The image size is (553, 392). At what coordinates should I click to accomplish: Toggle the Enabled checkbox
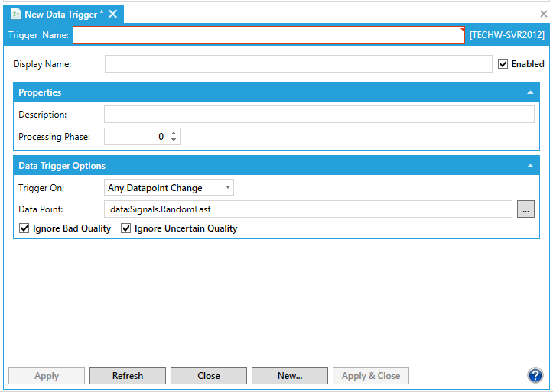(503, 64)
